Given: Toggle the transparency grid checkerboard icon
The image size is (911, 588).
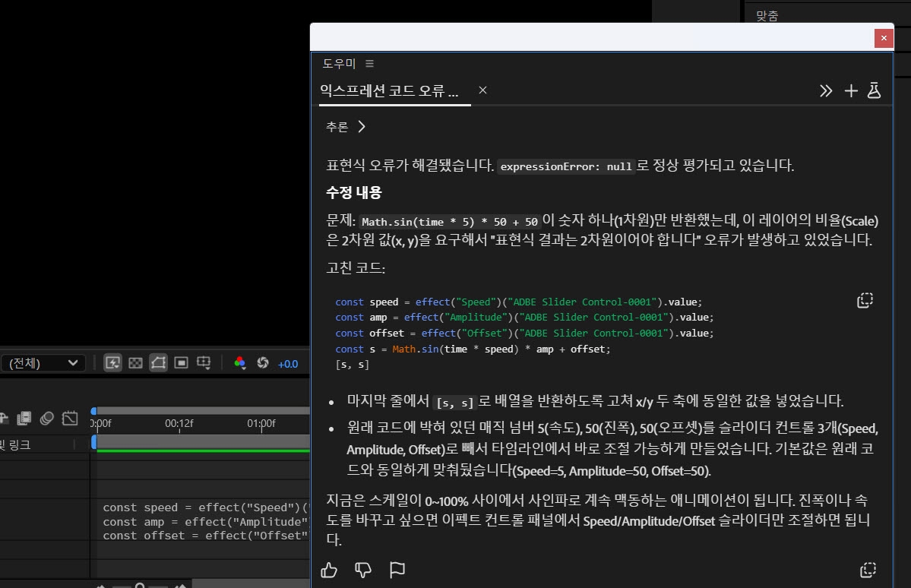Looking at the screenshot, I should [135, 363].
